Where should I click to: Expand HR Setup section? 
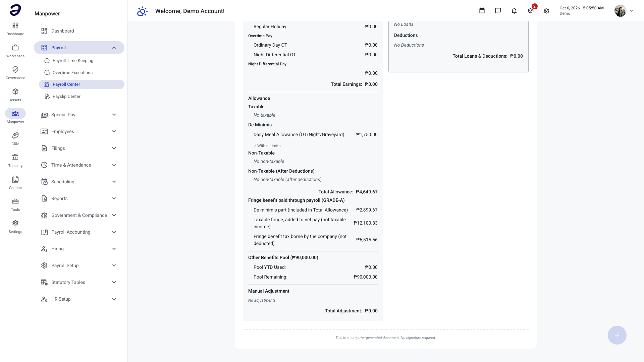(x=79, y=299)
